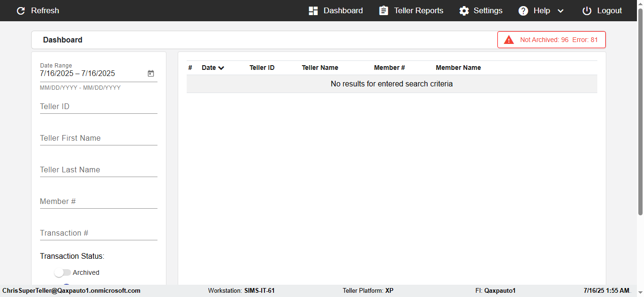Click the Logout power icon
Image resolution: width=644 pixels, height=297 pixels.
(x=586, y=11)
